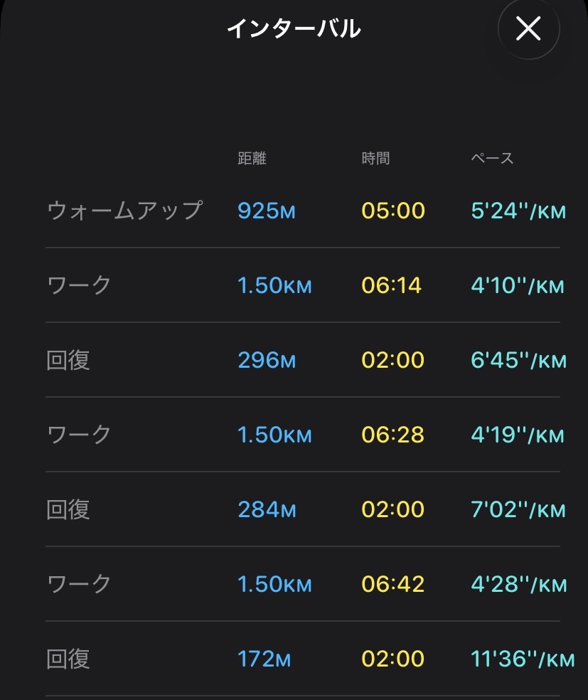Click the 7'02"/km recovery pace
The width and height of the screenshot is (588, 700).
pyautogui.click(x=518, y=510)
